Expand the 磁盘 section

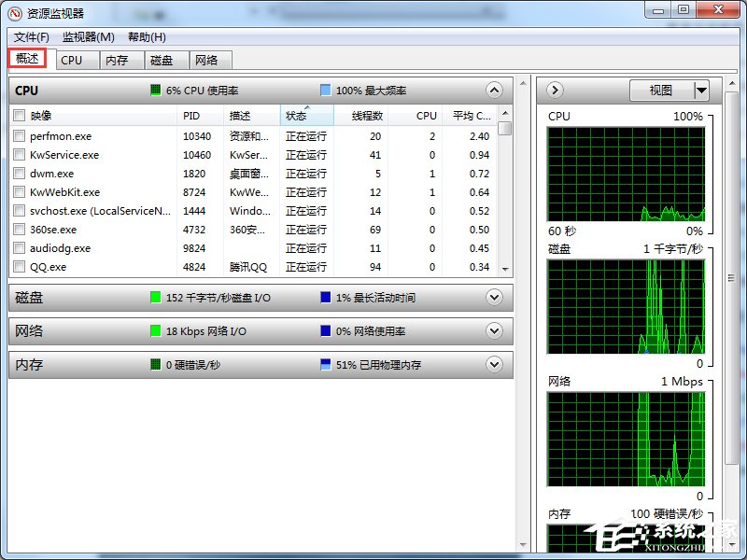click(x=494, y=297)
